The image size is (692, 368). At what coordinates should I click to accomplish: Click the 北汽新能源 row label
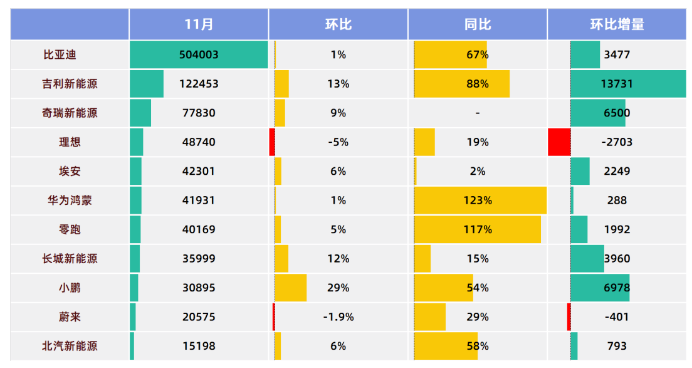click(70, 346)
